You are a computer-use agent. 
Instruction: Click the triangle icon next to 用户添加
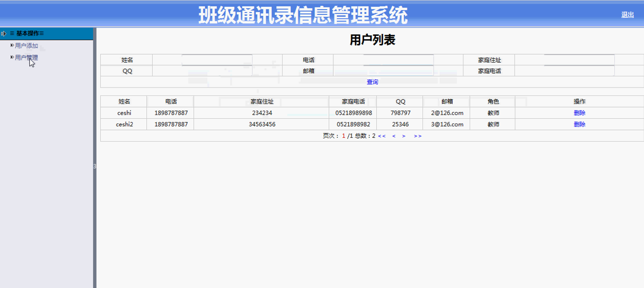tap(12, 46)
